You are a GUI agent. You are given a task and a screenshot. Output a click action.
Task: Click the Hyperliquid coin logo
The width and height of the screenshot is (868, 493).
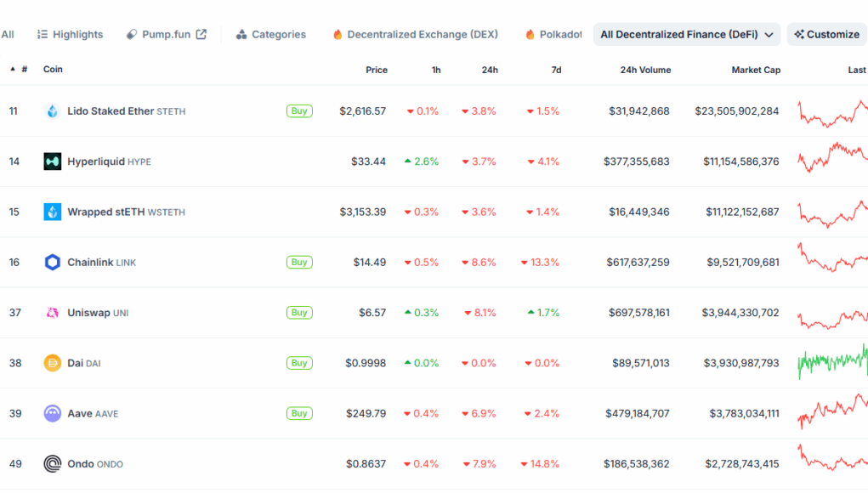click(x=53, y=161)
